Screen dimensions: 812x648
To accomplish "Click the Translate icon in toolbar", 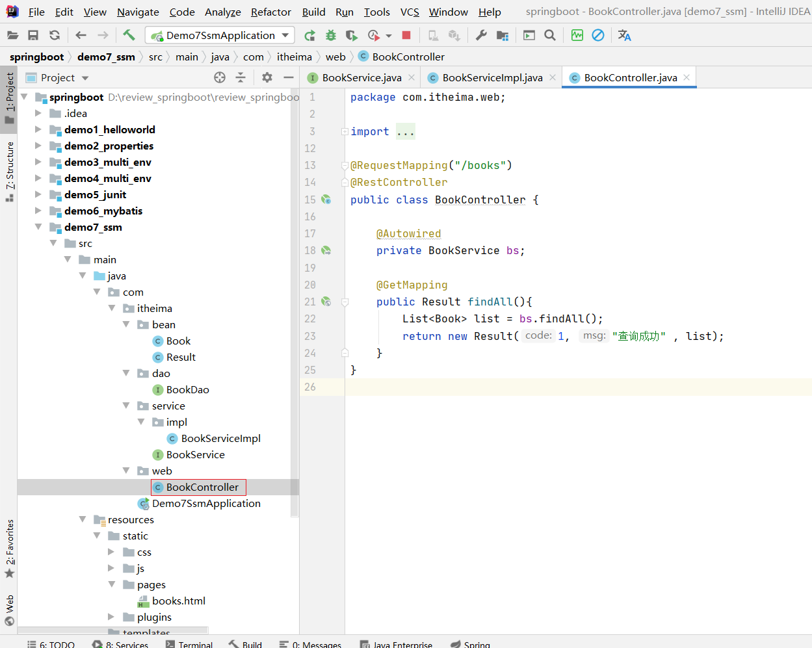I will pyautogui.click(x=624, y=35).
